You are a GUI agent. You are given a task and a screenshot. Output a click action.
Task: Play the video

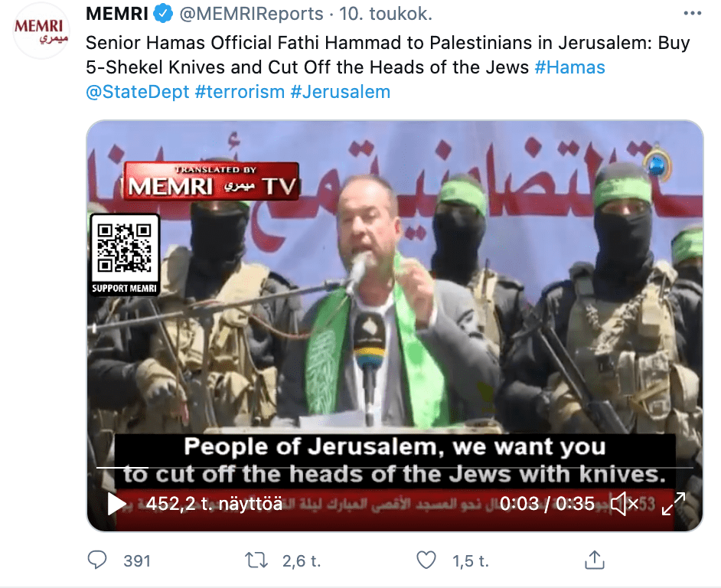tap(116, 504)
